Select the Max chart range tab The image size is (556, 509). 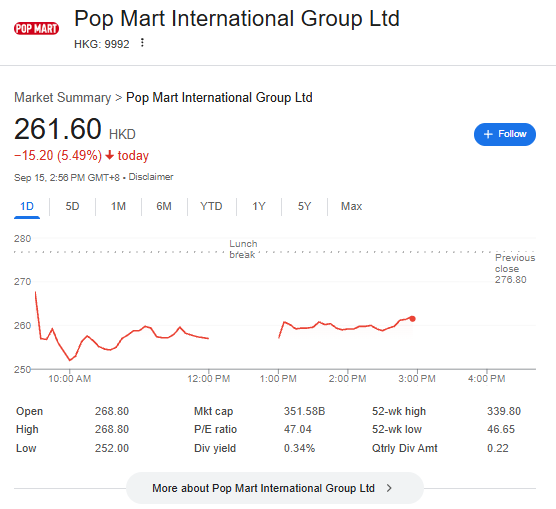(x=351, y=206)
